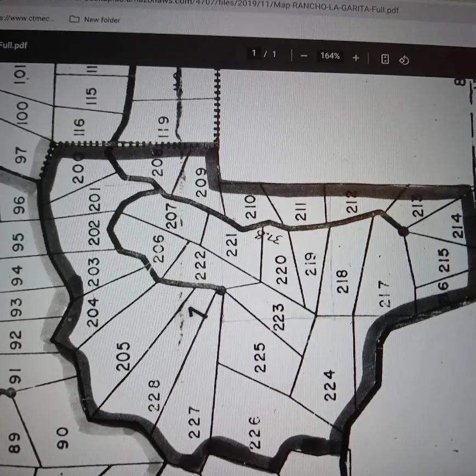Image resolution: width=476 pixels, height=476 pixels.
Task: Click parcel number 211 on map
Action: (301, 211)
